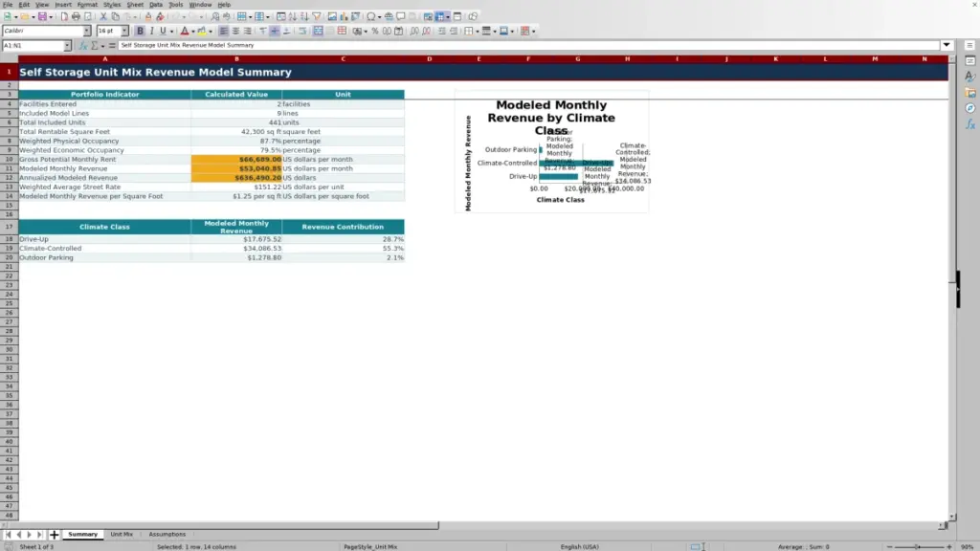
Task: Toggle Merge and Center Cells
Action: [318, 31]
